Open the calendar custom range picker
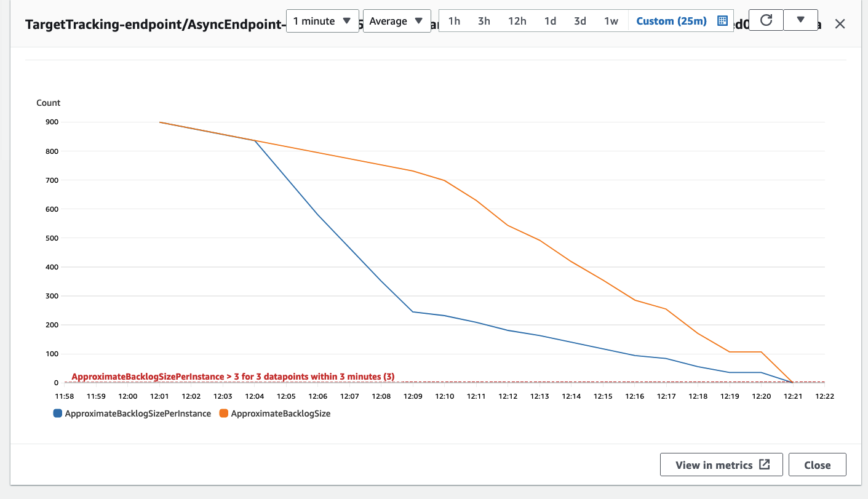The image size is (868, 499). (723, 21)
